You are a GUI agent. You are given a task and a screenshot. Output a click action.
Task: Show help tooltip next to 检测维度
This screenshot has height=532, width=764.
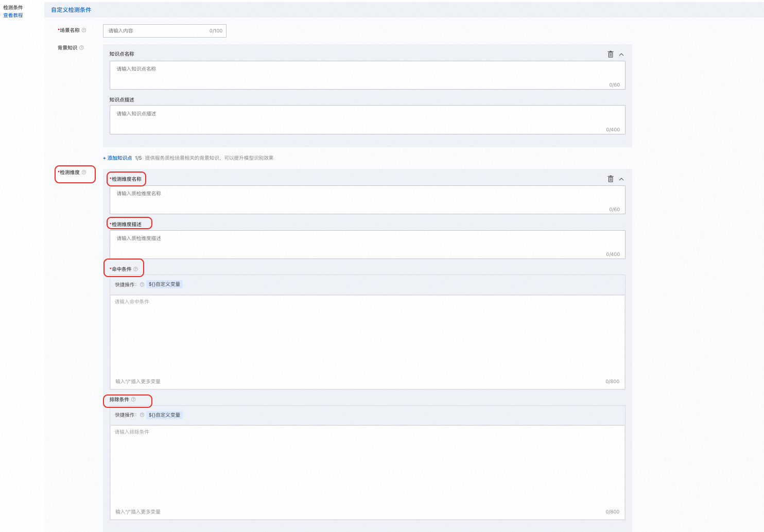tap(84, 173)
